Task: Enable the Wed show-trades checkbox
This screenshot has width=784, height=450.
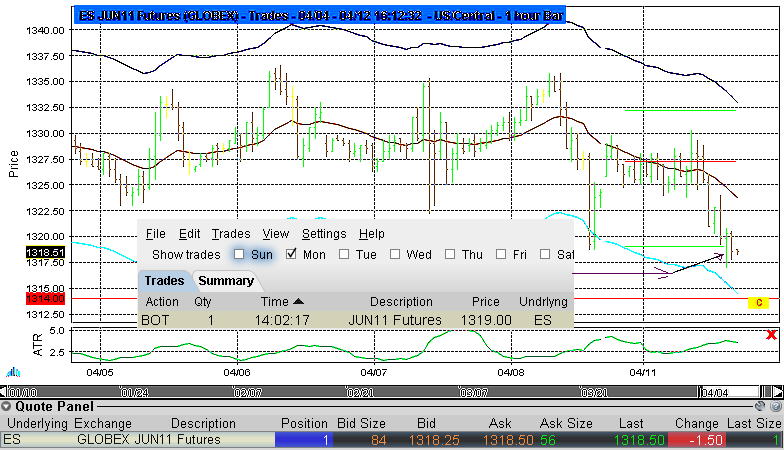Action: pyautogui.click(x=395, y=254)
